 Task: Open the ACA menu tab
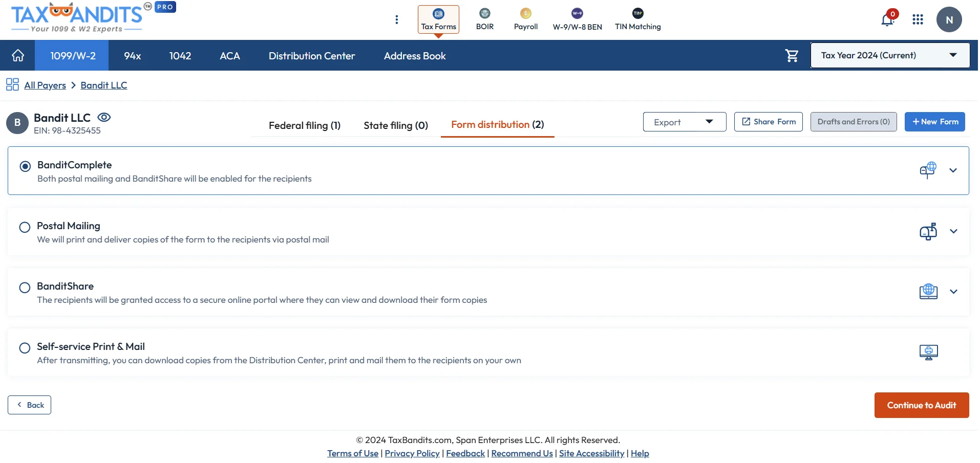230,56
